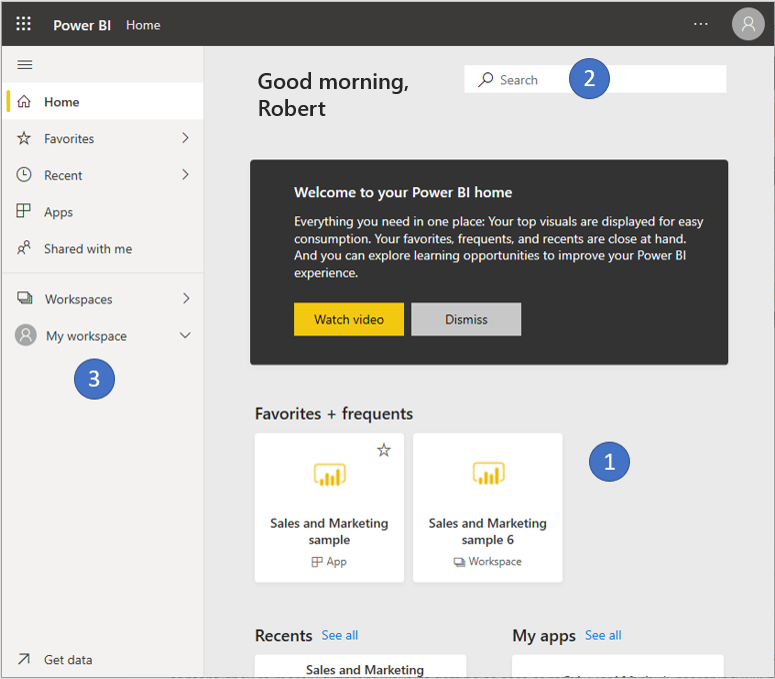This screenshot has height=679, width=775.
Task: Open the more options ellipsis menu
Action: (x=700, y=24)
